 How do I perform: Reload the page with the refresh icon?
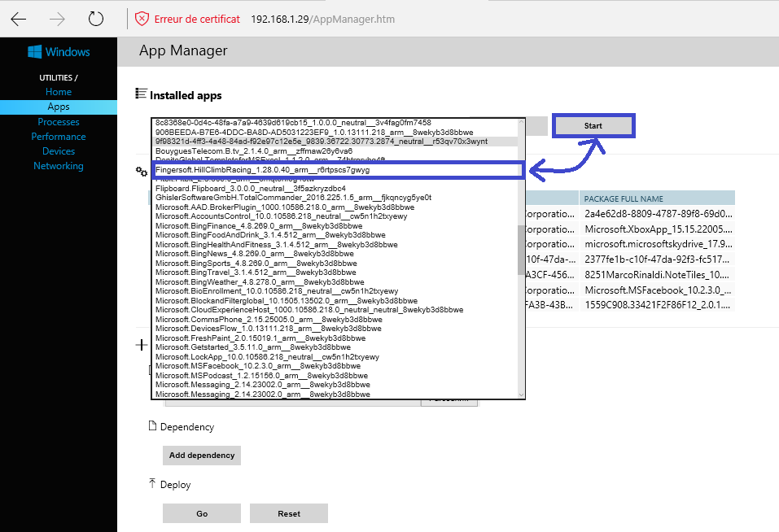(95, 20)
